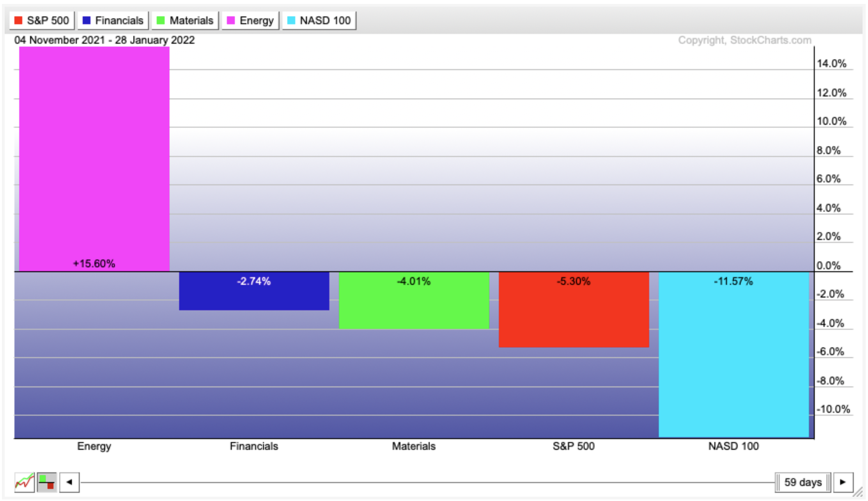Click the Energy x-axis label

(x=94, y=446)
